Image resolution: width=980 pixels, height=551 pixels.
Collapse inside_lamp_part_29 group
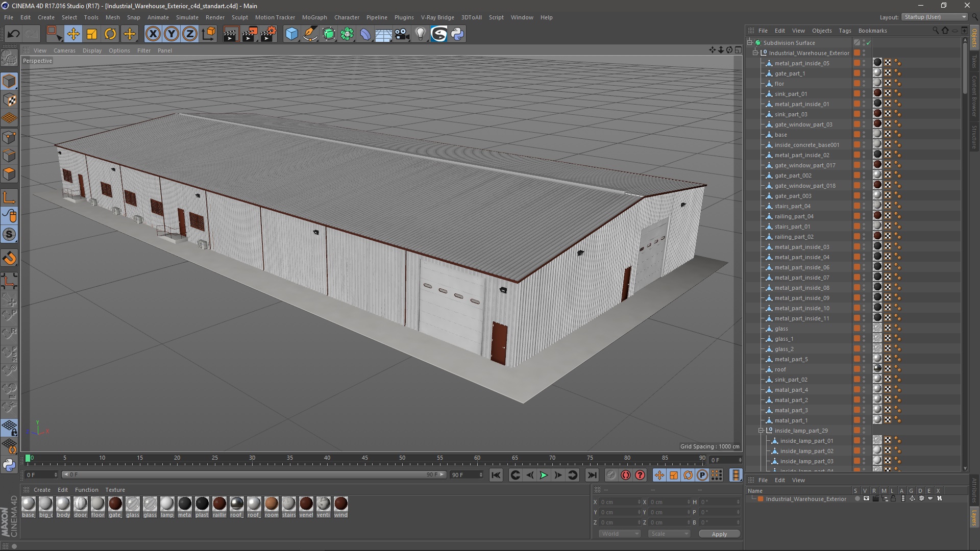761,431
